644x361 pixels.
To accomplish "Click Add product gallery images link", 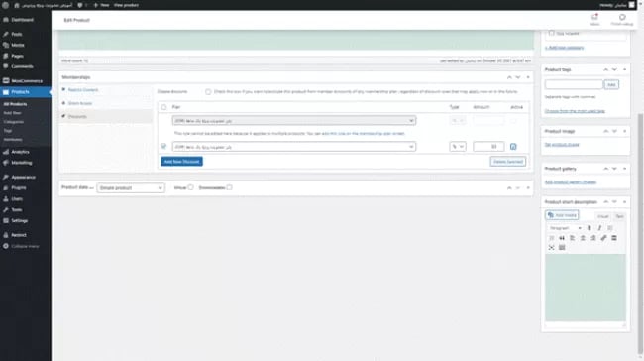I will pos(571,182).
